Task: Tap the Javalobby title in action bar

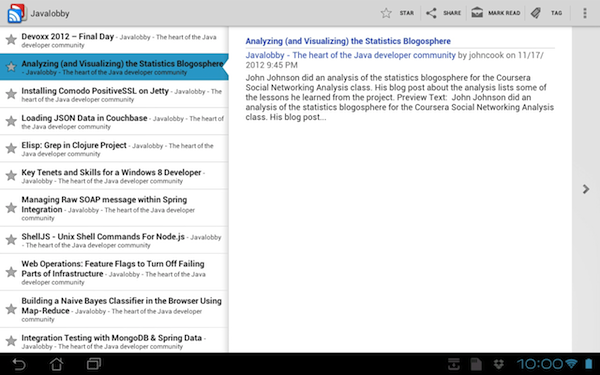Action: 50,13
